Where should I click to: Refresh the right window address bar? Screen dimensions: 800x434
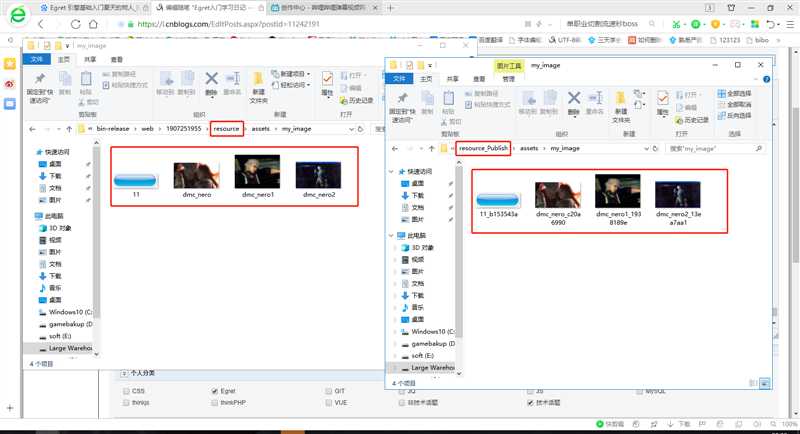(656, 148)
